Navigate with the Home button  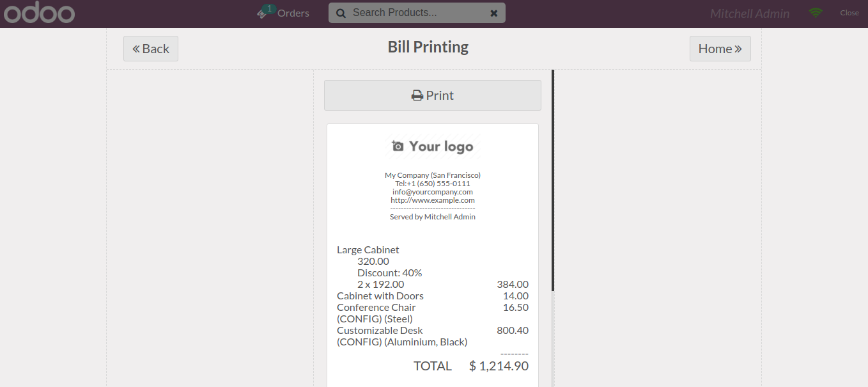[x=720, y=49]
